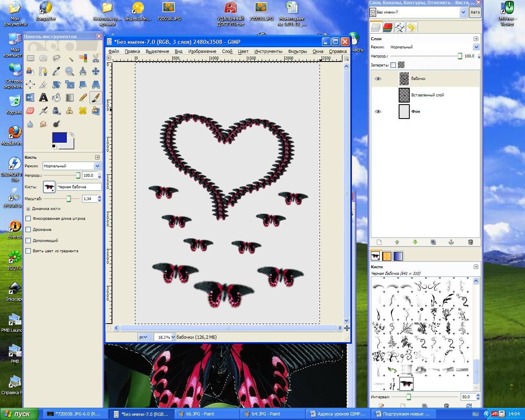This screenshot has height=420, width=525.
Task: Open Слои panel tab menu arrow
Action: [477, 39]
